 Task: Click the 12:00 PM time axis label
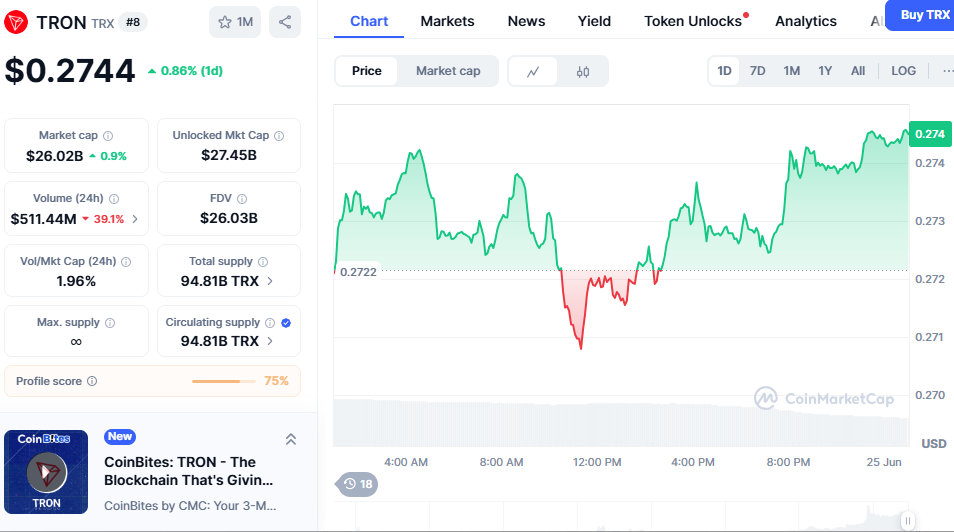coord(597,462)
